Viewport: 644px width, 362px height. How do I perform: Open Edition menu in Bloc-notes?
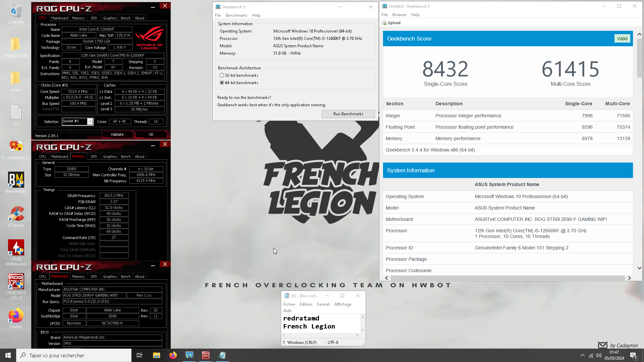(x=306, y=304)
